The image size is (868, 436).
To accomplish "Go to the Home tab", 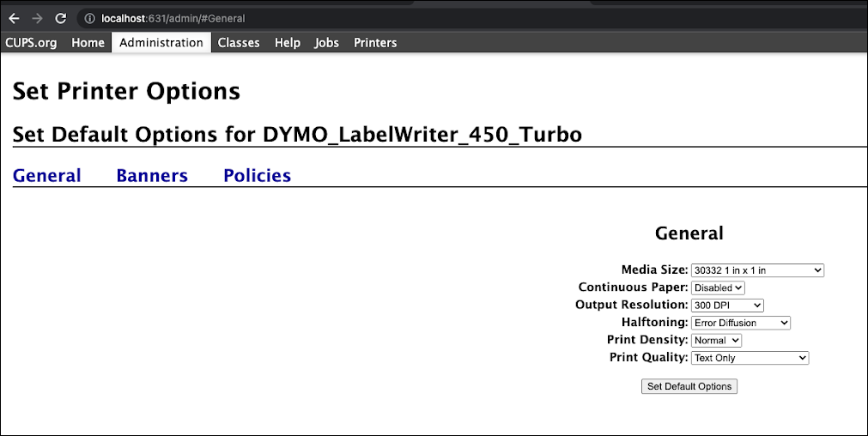I will pos(88,43).
